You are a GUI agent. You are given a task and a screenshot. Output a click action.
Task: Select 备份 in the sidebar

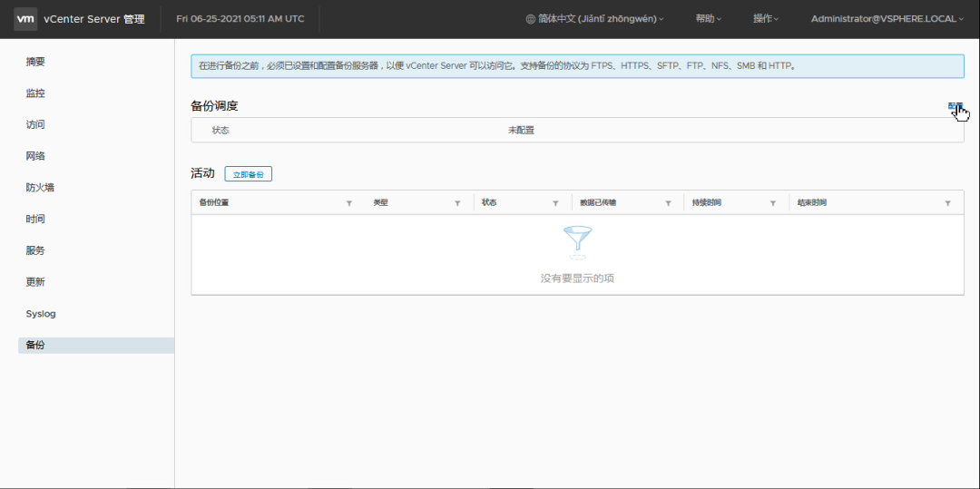96,346
